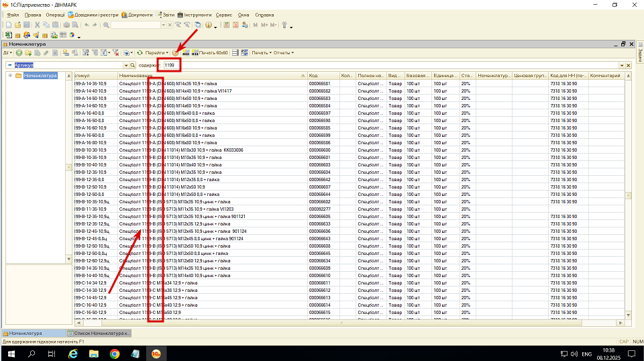The image size is (644, 361).
Task: Open the Сервис menu
Action: pyautogui.click(x=224, y=15)
